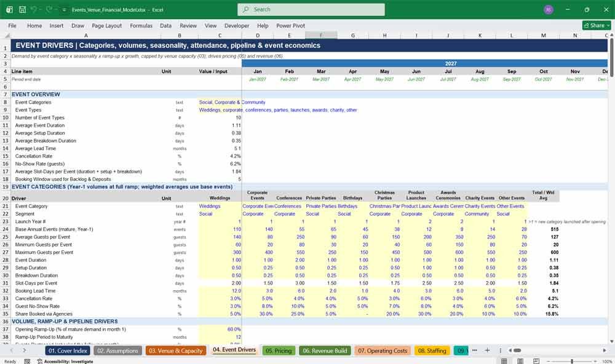Switch to Normal view icon
Screen dimensions: 615x364
pyautogui.click(x=504, y=361)
